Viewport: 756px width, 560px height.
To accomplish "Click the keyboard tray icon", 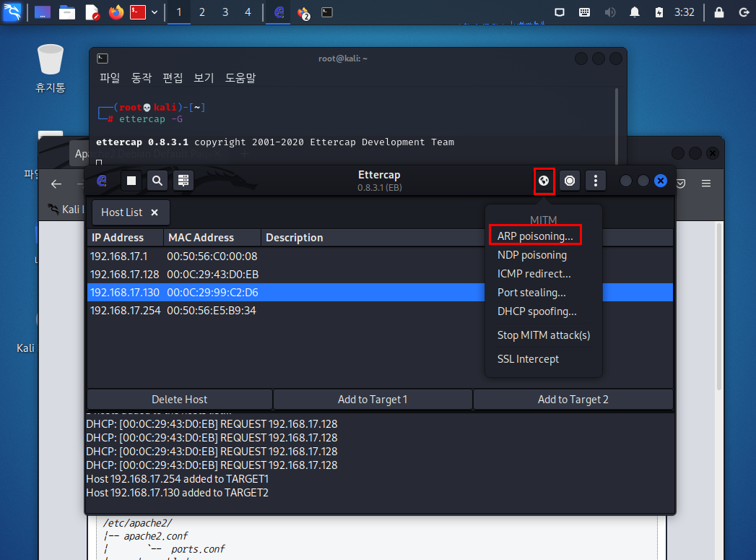I will point(584,12).
